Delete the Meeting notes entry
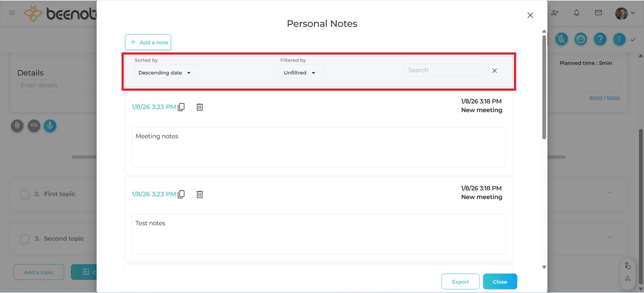The width and height of the screenshot is (644, 293). 200,107
